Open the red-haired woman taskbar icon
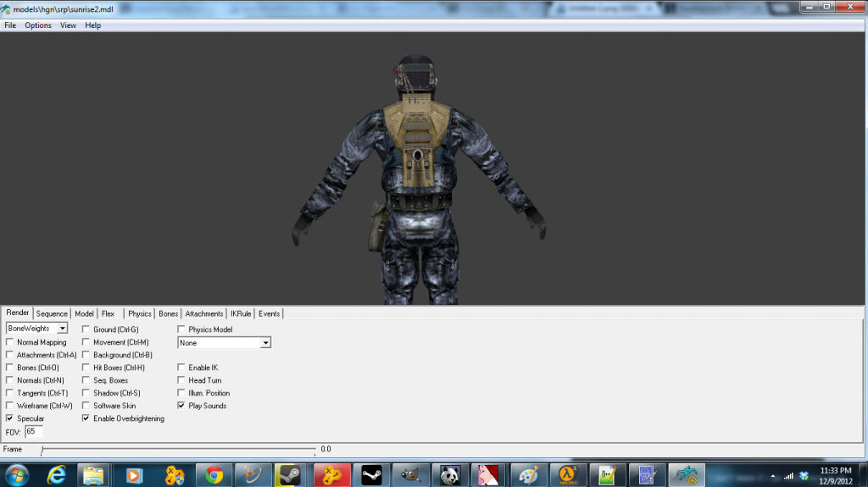868x487 pixels. [489, 475]
